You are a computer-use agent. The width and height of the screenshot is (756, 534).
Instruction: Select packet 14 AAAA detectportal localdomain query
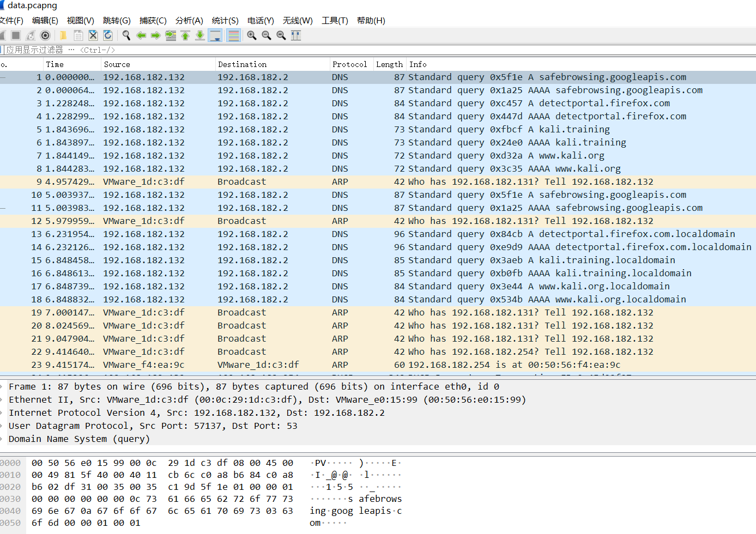coord(378,247)
